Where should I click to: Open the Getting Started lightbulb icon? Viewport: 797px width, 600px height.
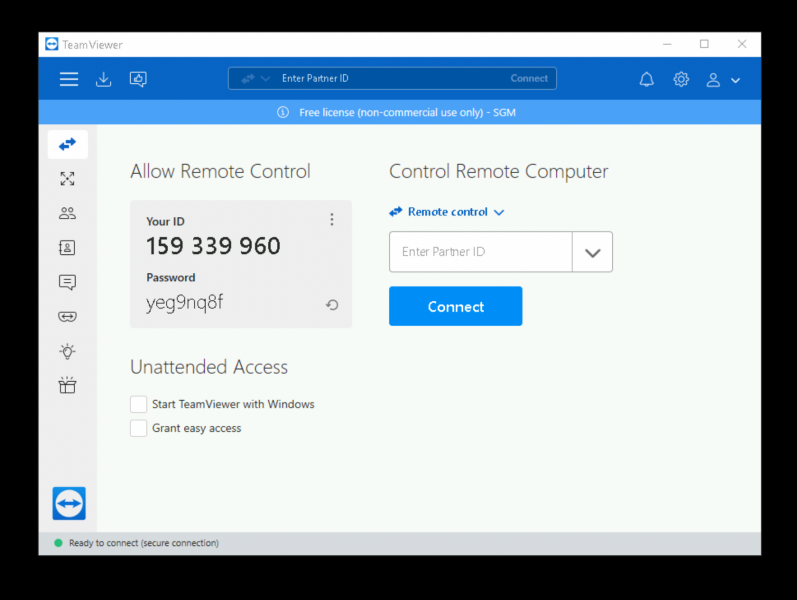[68, 351]
